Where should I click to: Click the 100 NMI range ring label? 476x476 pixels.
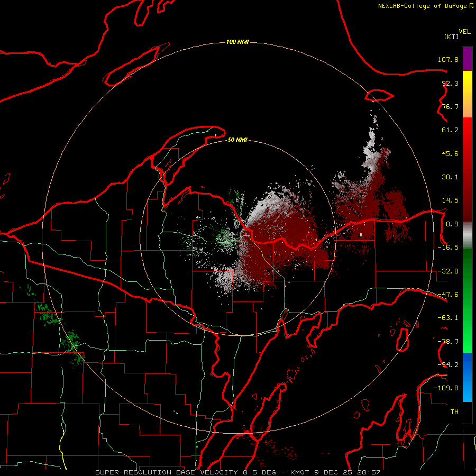(237, 42)
